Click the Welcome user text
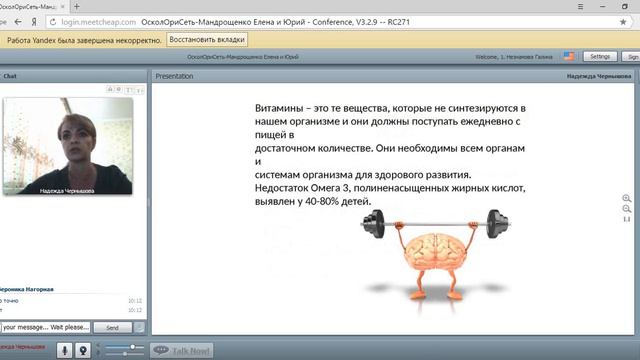 [x=514, y=57]
